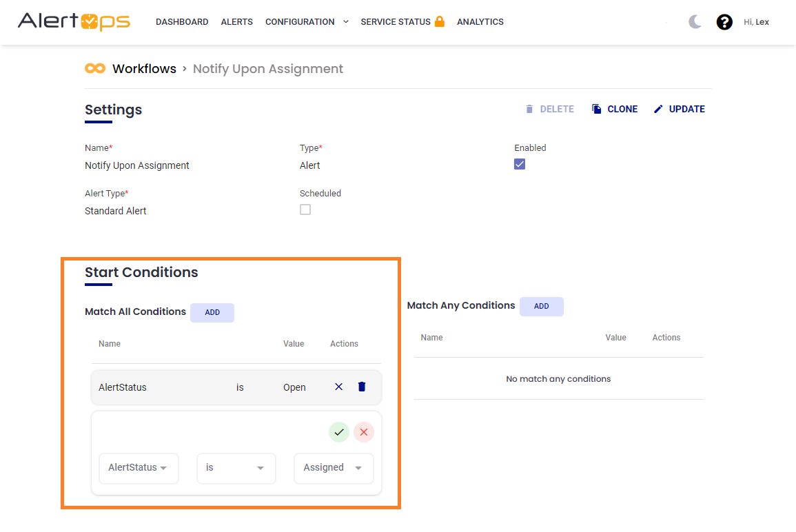Open the Assigned value dropdown
The width and height of the screenshot is (796, 532).
[x=334, y=468]
